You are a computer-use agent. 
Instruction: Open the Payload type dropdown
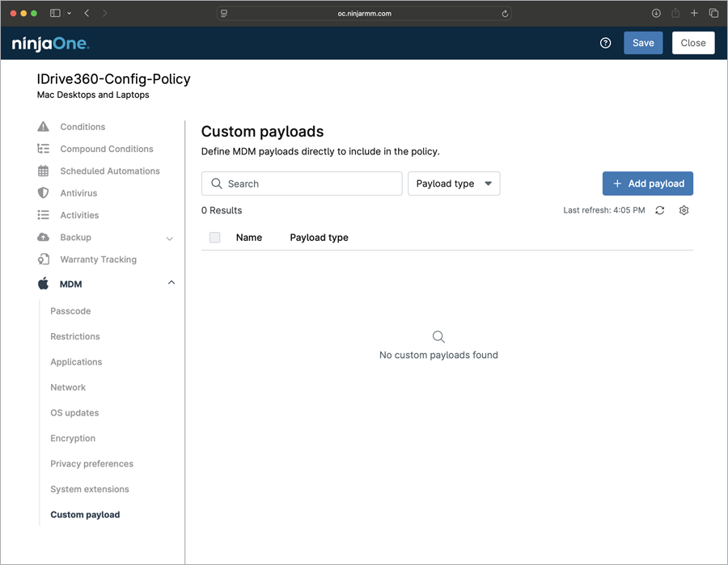coord(454,183)
